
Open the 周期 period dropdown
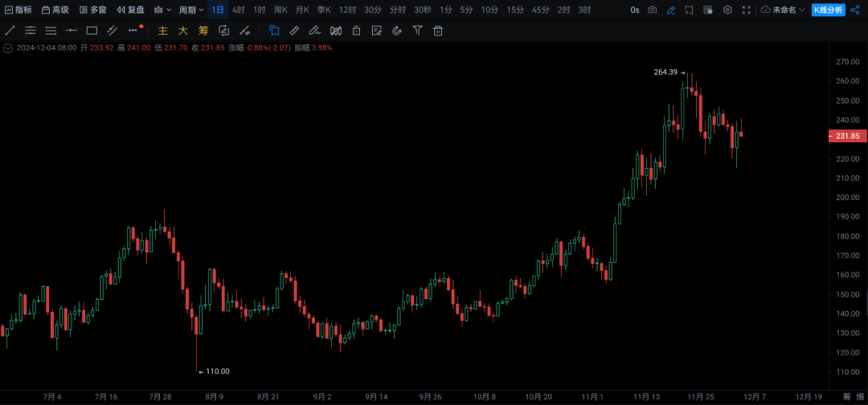(190, 10)
